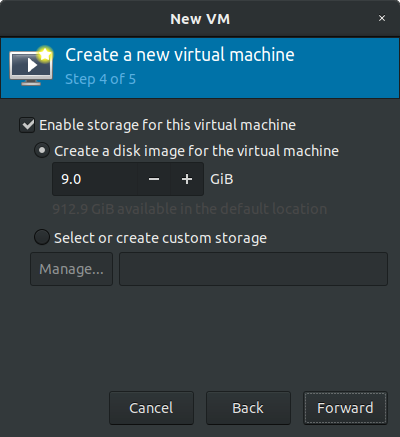
Task: Open the Manage... storage browser button
Action: 72,269
